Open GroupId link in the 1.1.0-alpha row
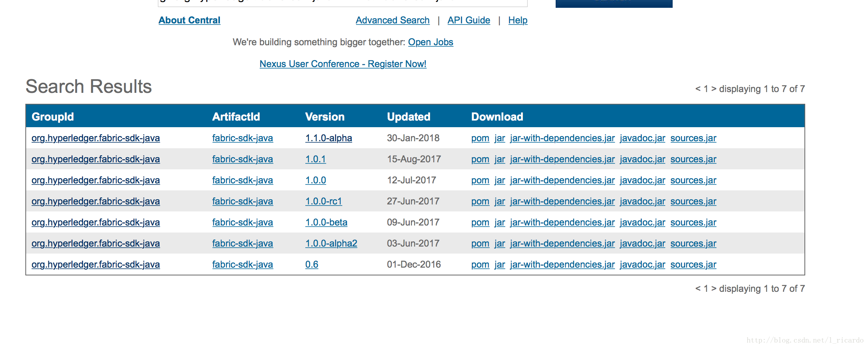868x348 pixels. [x=96, y=138]
